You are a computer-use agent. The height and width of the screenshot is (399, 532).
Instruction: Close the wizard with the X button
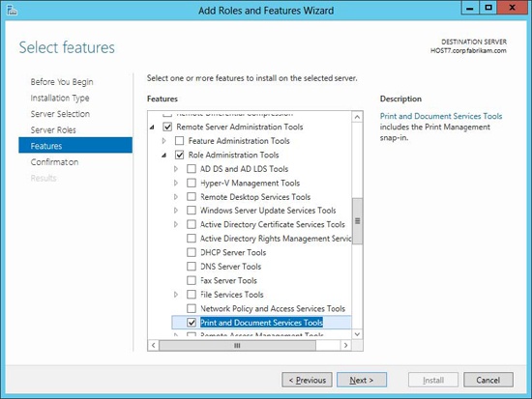pos(512,8)
